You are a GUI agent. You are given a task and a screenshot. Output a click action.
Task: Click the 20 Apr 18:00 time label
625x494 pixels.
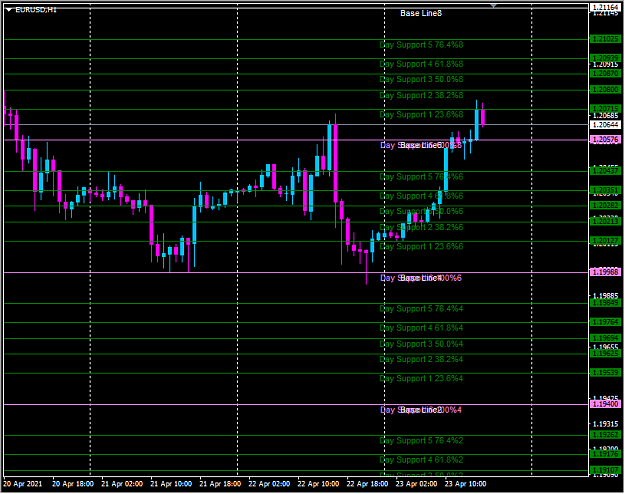click(x=73, y=484)
